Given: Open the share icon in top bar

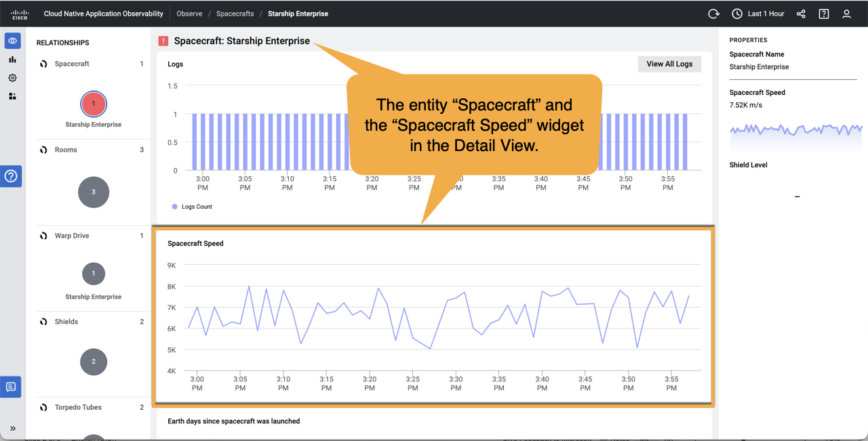Looking at the screenshot, I should click(x=801, y=14).
